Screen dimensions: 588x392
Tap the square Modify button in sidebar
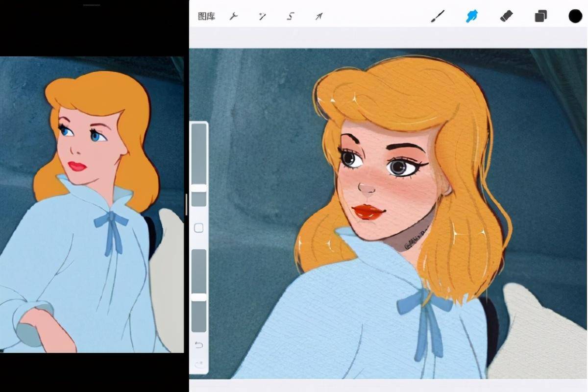(198, 228)
